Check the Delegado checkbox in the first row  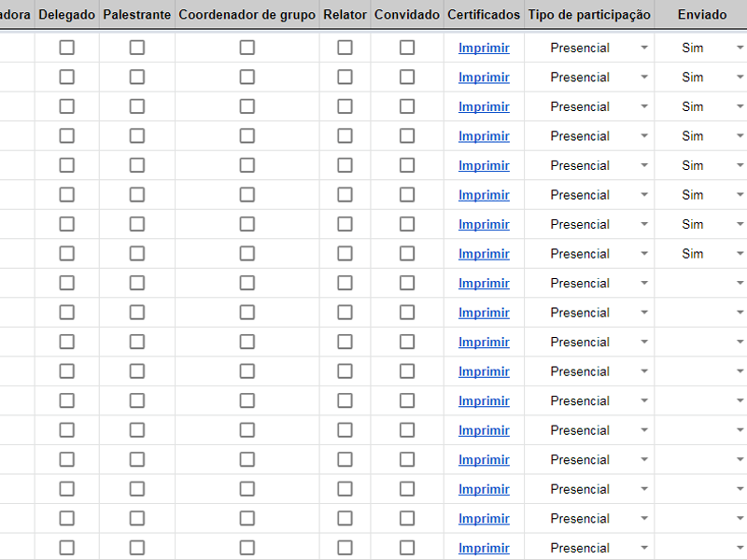point(67,48)
